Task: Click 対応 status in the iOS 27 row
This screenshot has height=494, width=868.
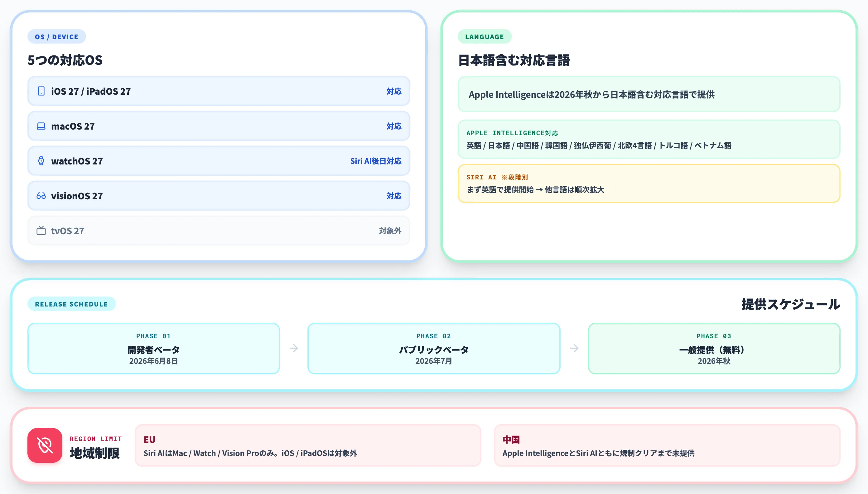Action: pyautogui.click(x=394, y=91)
